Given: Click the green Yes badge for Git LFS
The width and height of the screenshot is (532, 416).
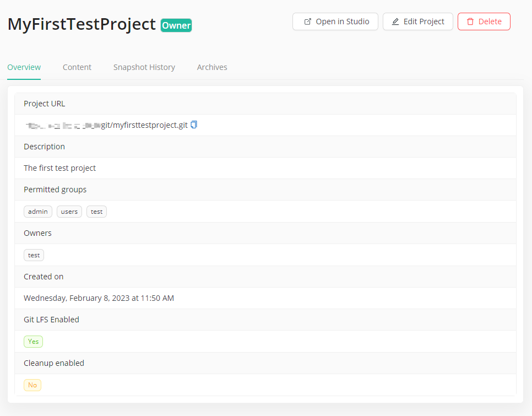Looking at the screenshot, I should 33,342.
